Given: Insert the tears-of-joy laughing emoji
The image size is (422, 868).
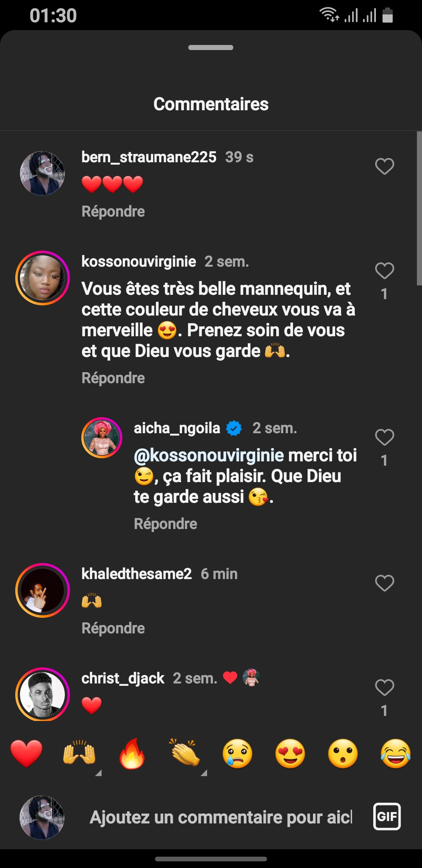Looking at the screenshot, I should 395,753.
